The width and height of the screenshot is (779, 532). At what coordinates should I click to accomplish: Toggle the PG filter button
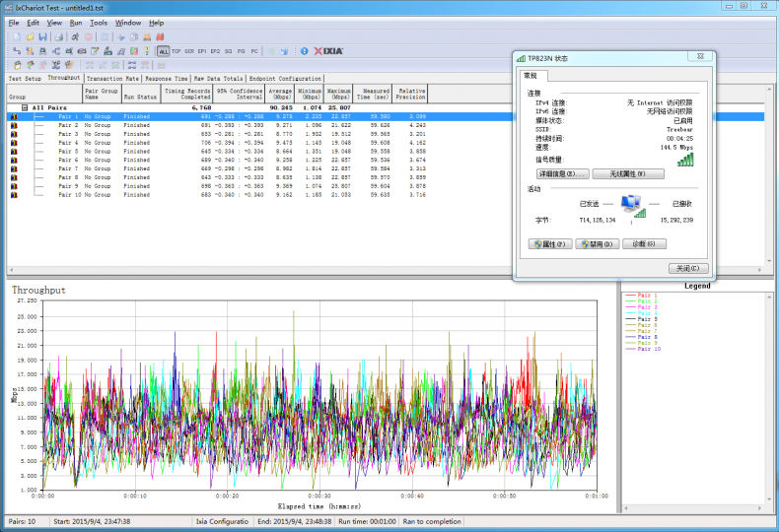(241, 51)
